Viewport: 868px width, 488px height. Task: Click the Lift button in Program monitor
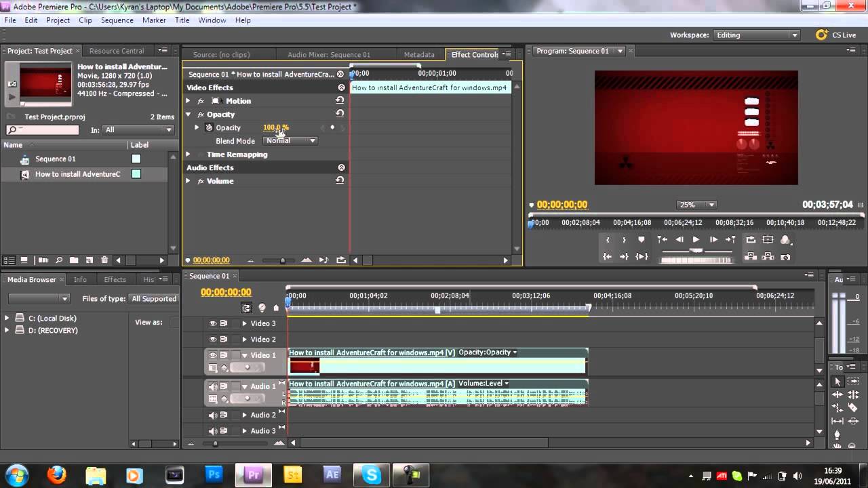(x=751, y=257)
